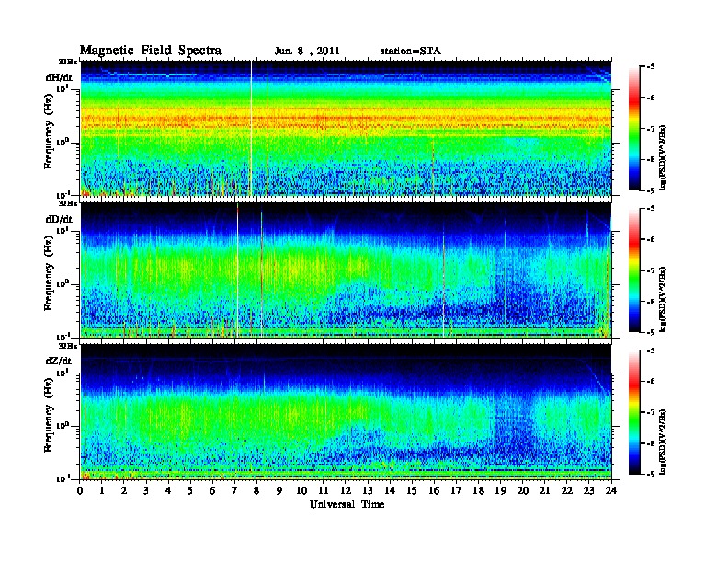The width and height of the screenshot is (728, 563).
Task: Click the "32Hz" label of the dD/dt panel
Action: click(x=68, y=203)
